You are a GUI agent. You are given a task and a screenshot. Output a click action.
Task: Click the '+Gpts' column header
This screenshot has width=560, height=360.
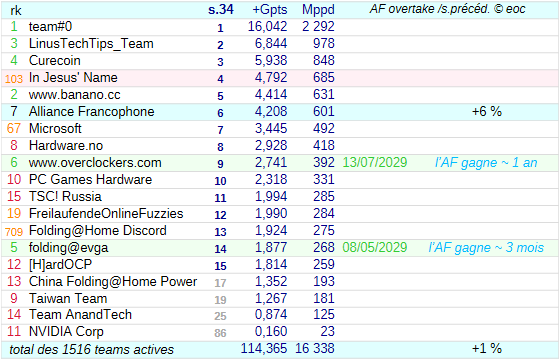270,10
